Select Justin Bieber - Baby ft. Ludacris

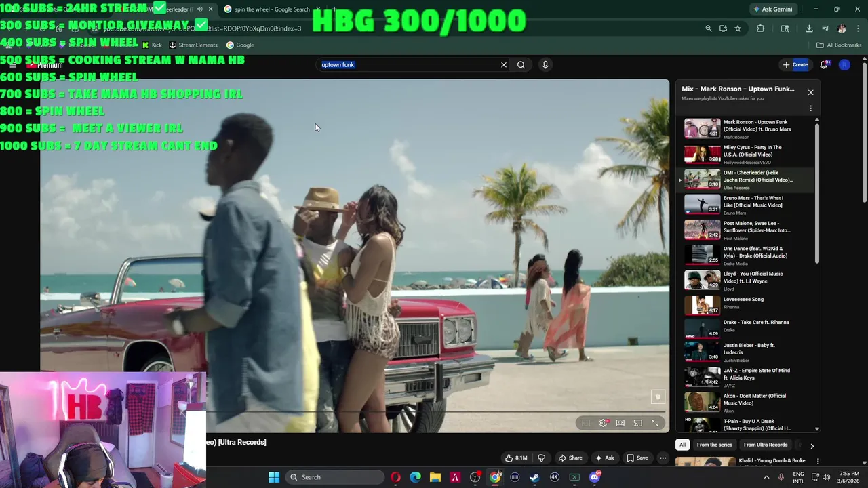click(746, 352)
